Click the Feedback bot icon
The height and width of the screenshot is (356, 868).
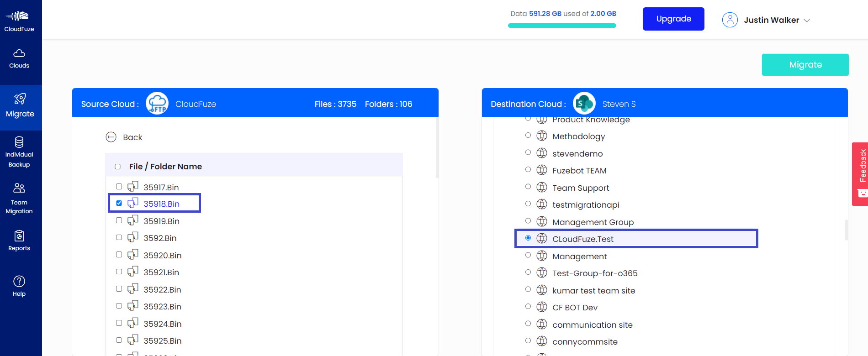pyautogui.click(x=862, y=194)
